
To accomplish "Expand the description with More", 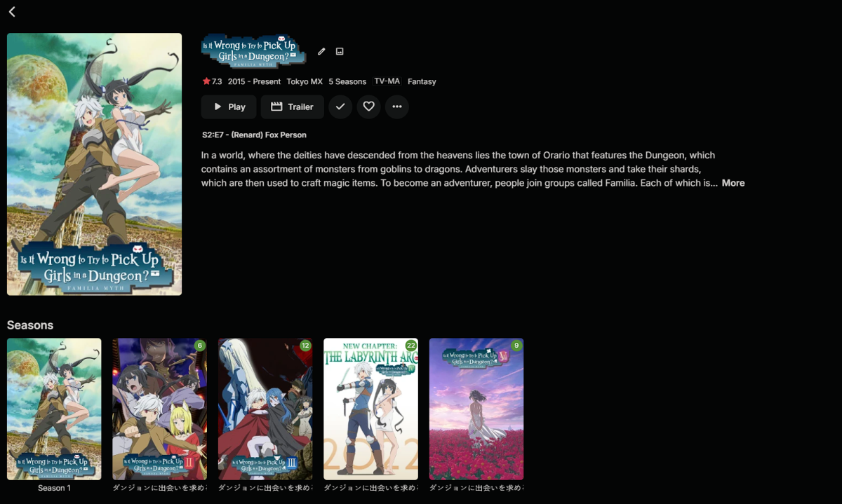I will (733, 183).
